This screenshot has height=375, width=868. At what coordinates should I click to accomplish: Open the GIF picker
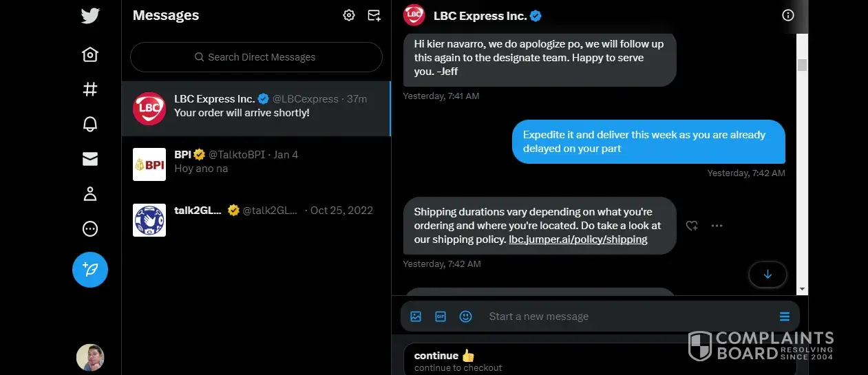point(441,317)
